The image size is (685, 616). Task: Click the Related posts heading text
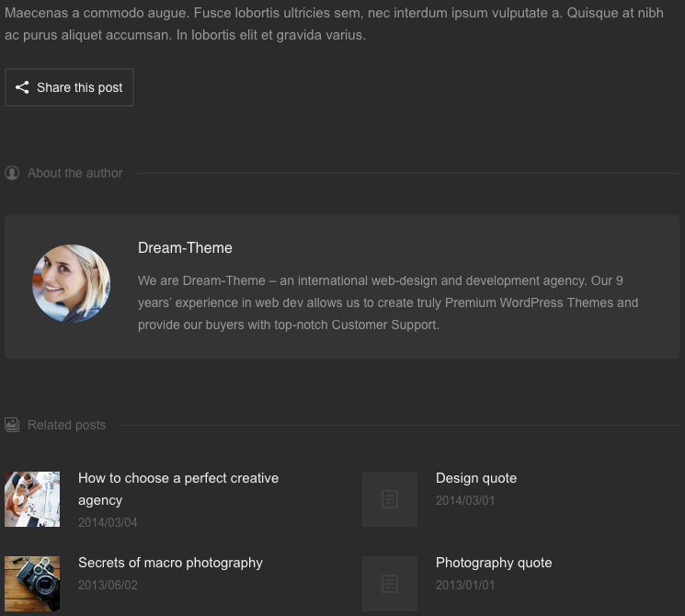pos(66,425)
